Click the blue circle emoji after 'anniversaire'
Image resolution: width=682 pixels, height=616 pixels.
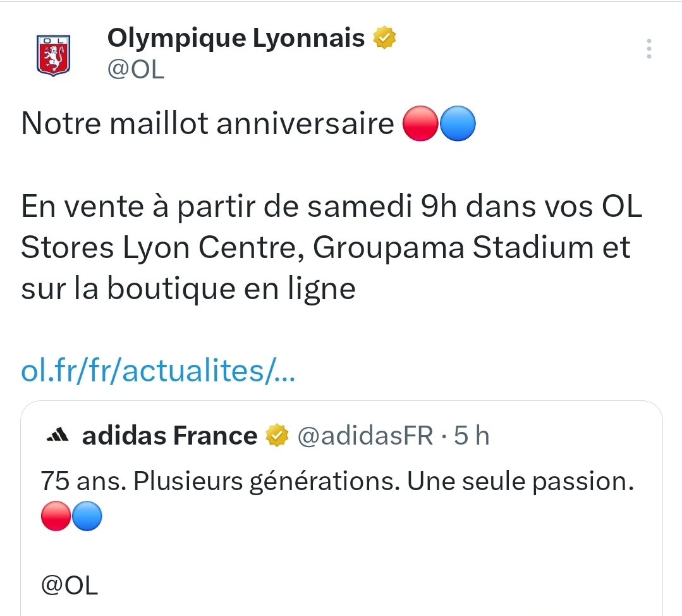[458, 123]
